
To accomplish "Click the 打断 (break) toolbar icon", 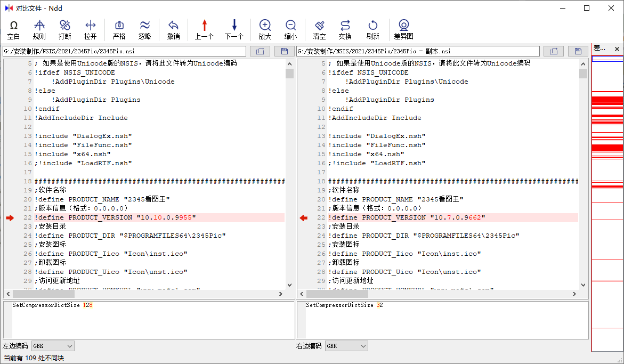I will coord(65,30).
